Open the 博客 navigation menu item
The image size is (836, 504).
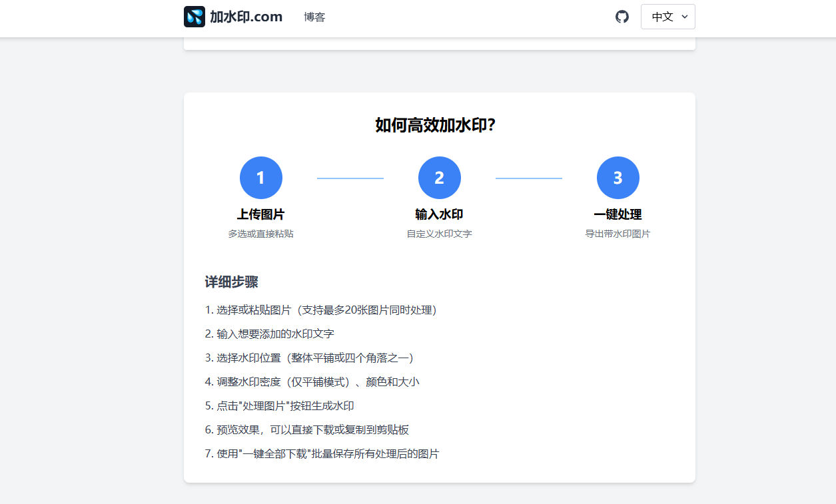314,17
